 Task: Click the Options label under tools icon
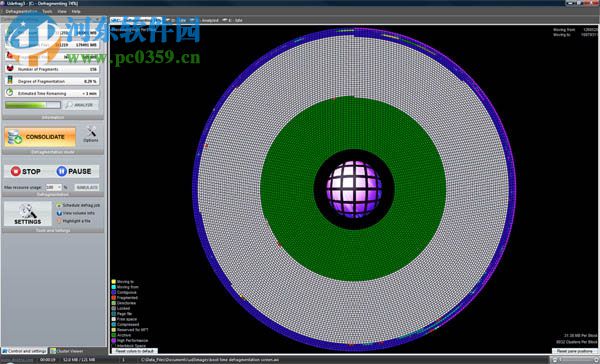coord(91,140)
